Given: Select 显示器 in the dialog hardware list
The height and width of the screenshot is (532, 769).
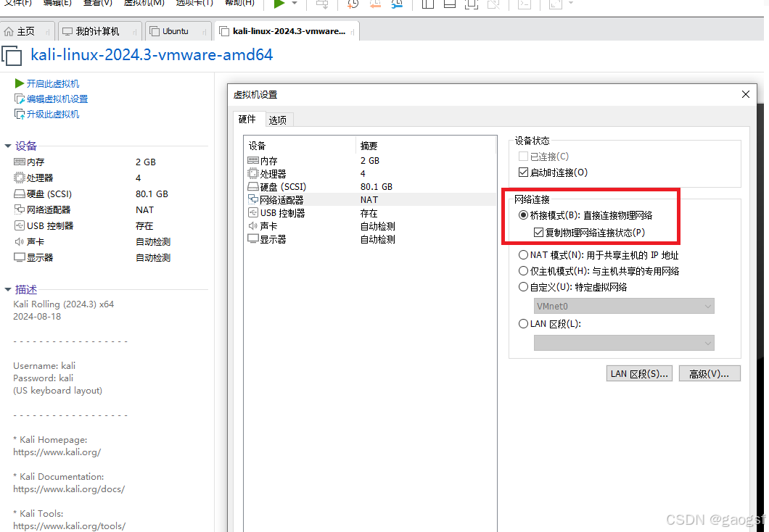Looking at the screenshot, I should click(x=371, y=240).
